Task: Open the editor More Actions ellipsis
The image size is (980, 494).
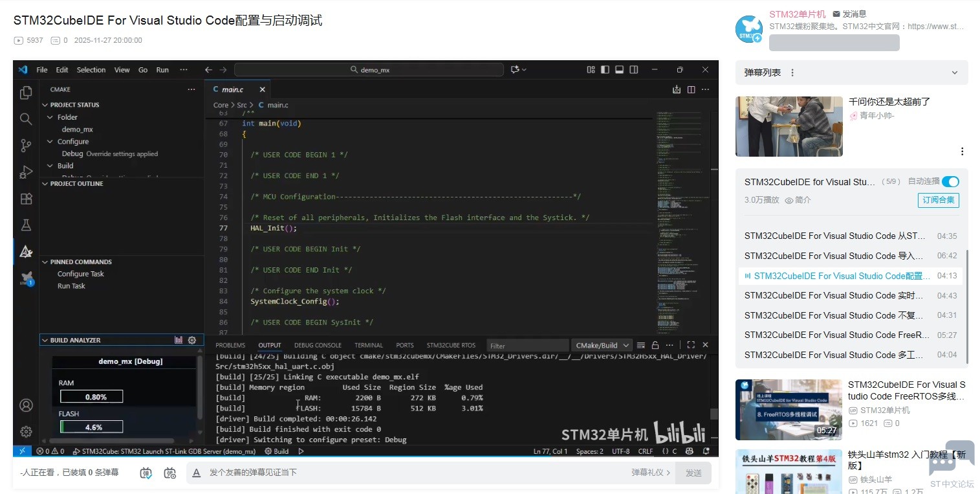Action: point(706,89)
